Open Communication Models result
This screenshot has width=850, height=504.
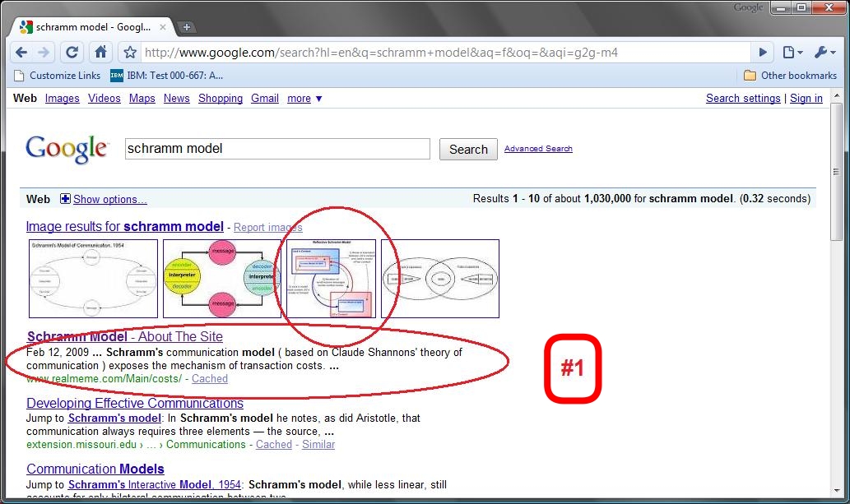(x=95, y=469)
